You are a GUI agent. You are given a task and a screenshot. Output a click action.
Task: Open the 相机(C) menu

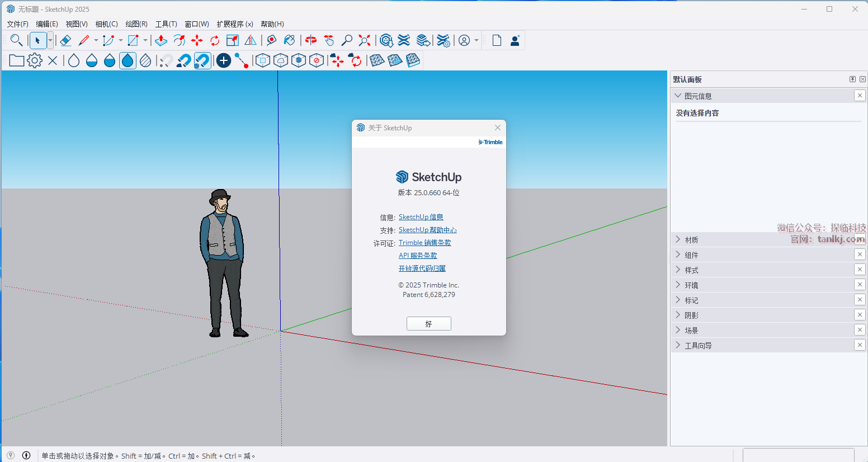(x=106, y=24)
